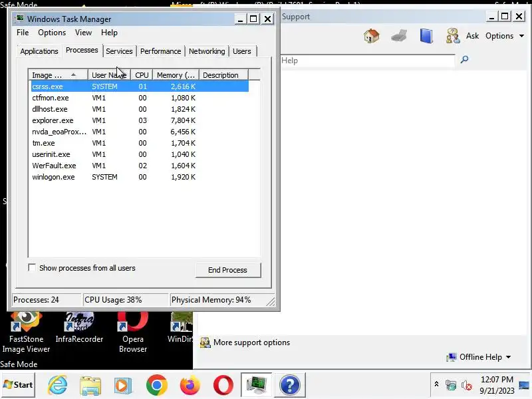This screenshot has height=399, width=532.
Task: Open Help menu in Task Manager
Action: (x=109, y=33)
